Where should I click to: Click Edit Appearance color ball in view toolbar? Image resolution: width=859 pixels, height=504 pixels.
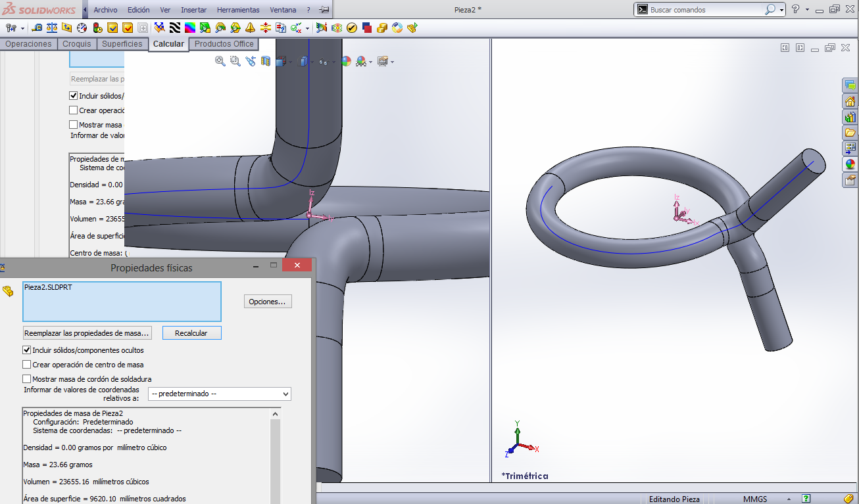[346, 61]
